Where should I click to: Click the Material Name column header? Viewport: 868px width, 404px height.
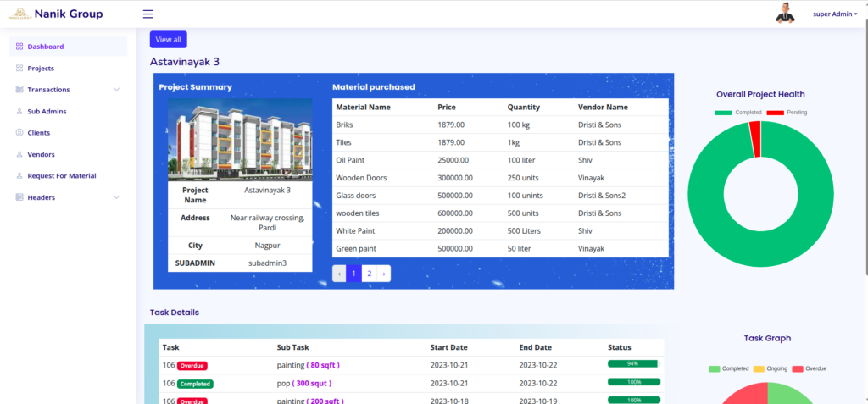point(363,108)
